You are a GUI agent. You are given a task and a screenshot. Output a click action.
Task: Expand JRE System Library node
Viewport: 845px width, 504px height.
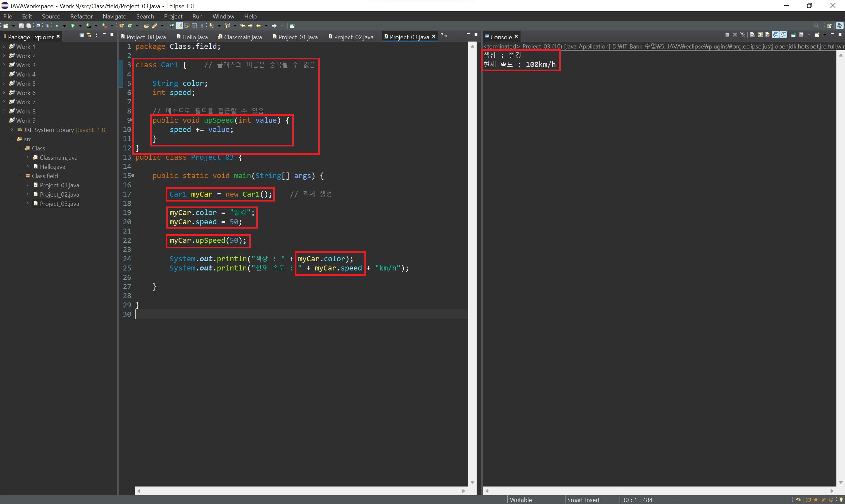click(x=12, y=130)
